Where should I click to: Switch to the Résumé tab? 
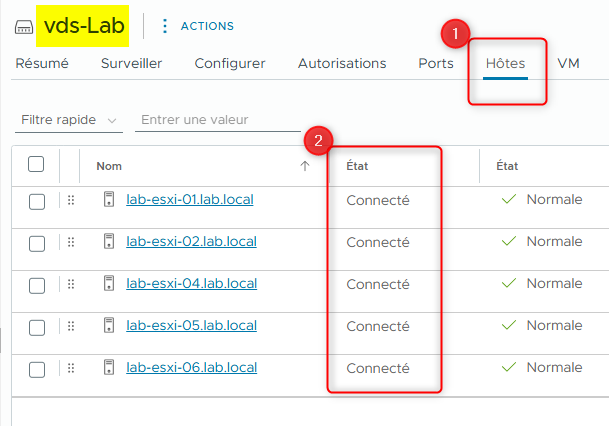(x=42, y=63)
